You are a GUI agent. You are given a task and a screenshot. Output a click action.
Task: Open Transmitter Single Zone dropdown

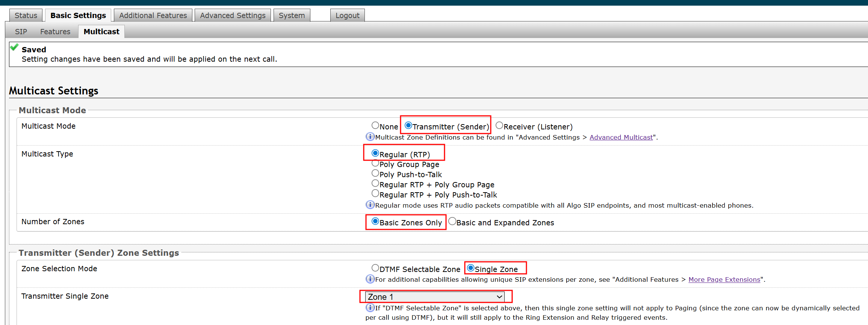pos(435,297)
